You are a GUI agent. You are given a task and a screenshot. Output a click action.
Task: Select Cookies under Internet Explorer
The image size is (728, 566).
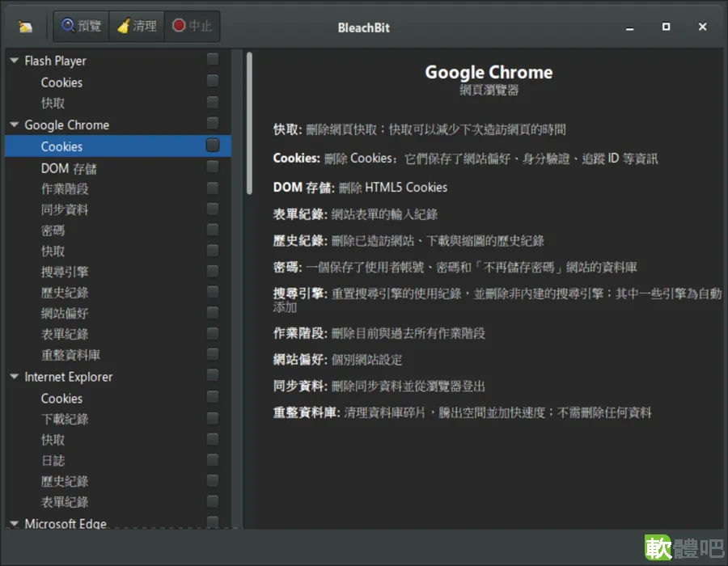coord(118,398)
